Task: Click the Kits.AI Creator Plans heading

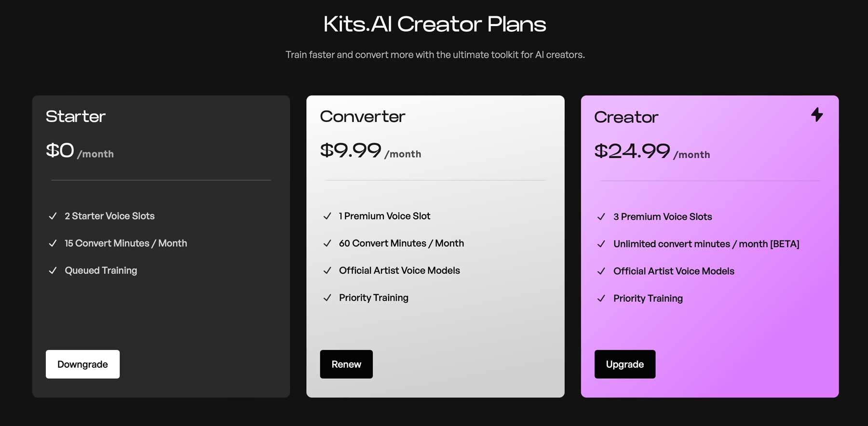Action: [434, 24]
